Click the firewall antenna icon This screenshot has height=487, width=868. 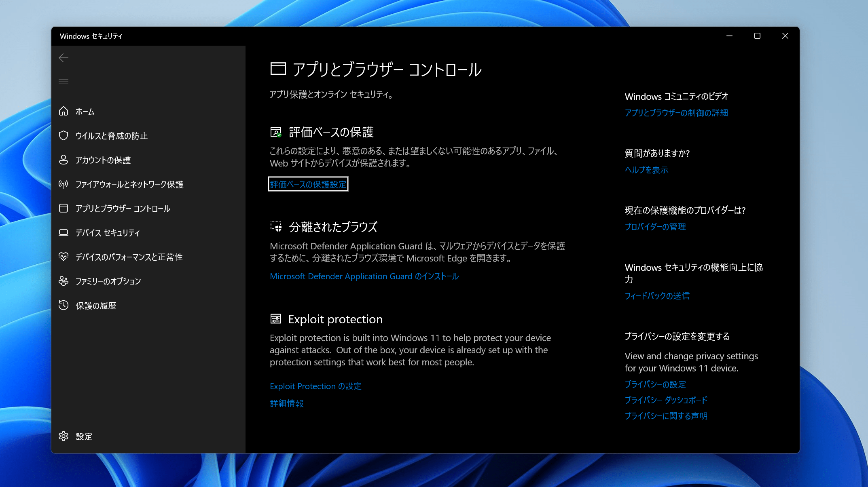(x=64, y=184)
